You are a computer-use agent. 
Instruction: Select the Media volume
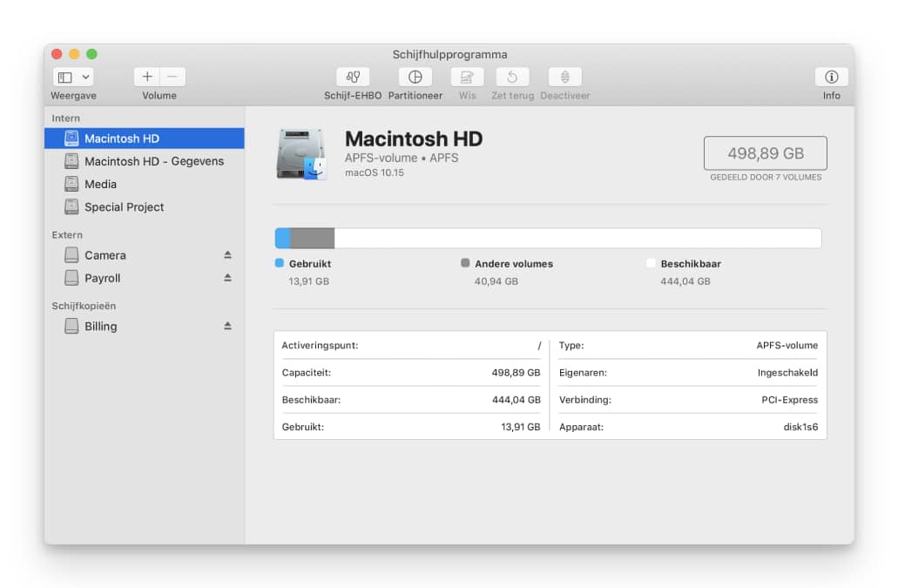pyautogui.click(x=145, y=185)
